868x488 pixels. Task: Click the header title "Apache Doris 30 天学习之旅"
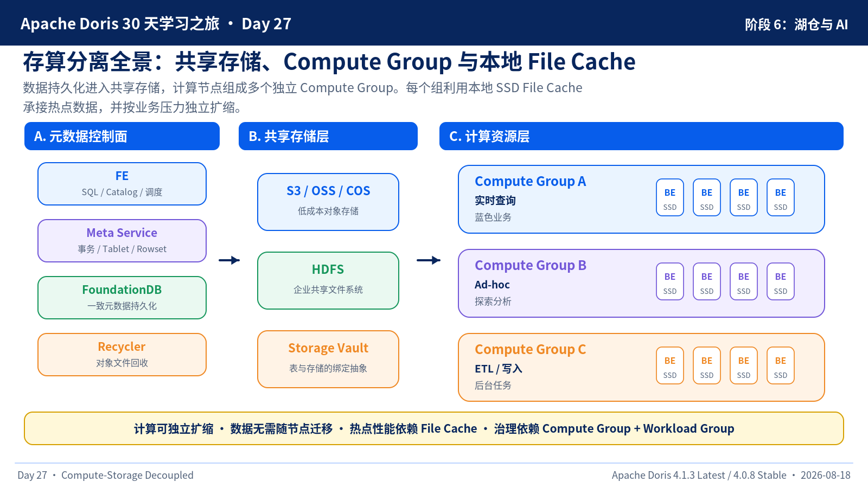coord(120,24)
